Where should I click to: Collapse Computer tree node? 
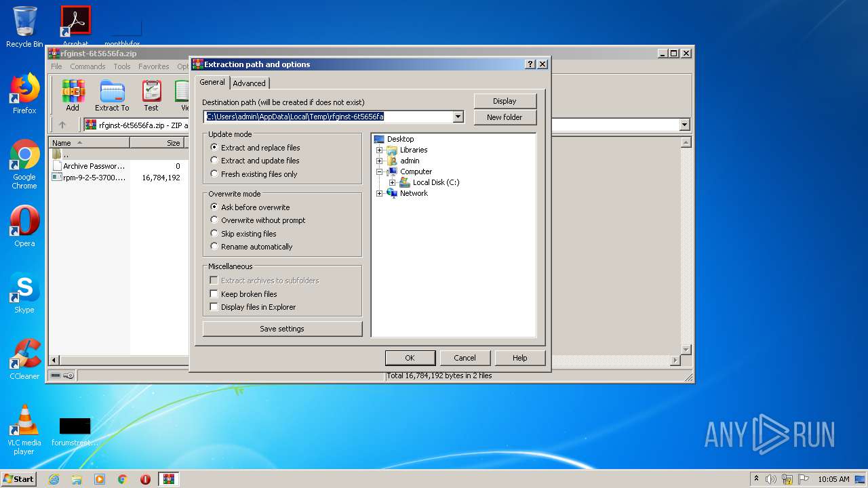(x=380, y=171)
